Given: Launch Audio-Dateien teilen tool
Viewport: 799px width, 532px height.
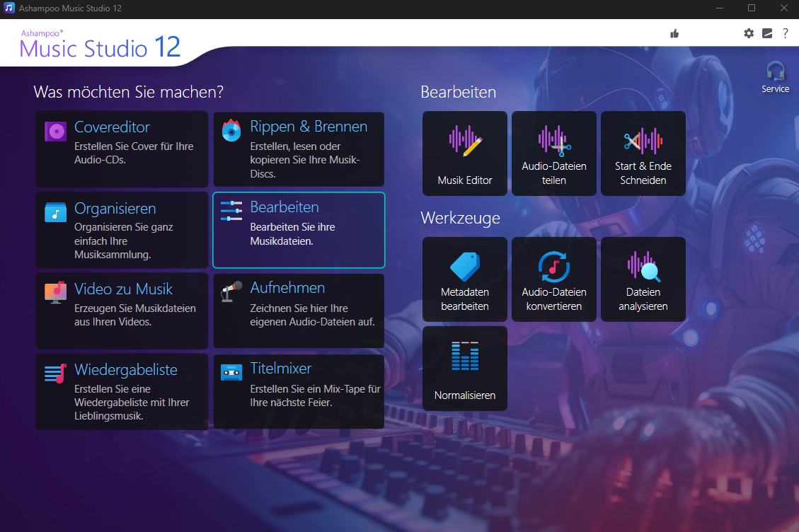Looking at the screenshot, I should 554,154.
